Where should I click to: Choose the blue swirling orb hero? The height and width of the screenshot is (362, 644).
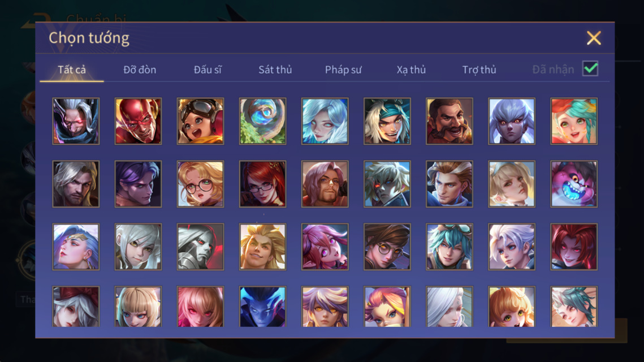[x=262, y=121]
